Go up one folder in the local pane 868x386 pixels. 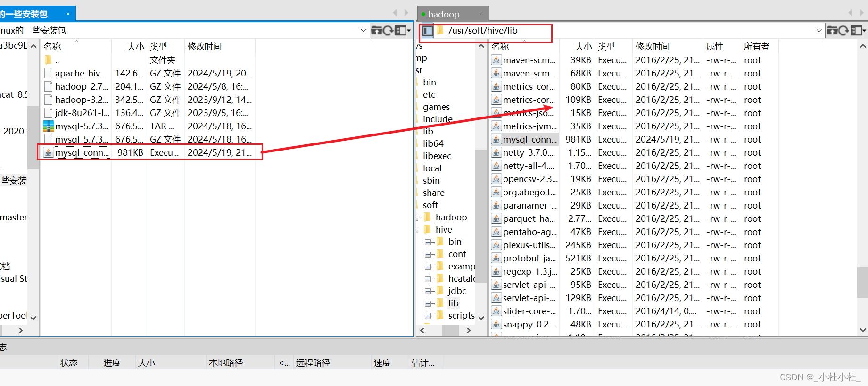point(377,31)
